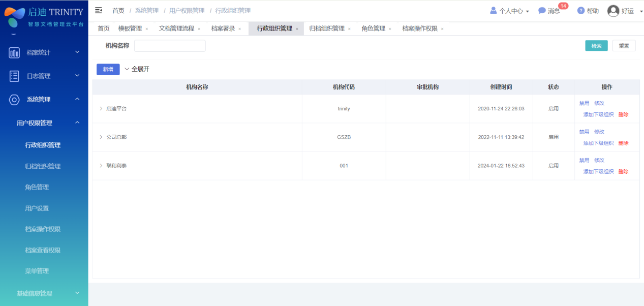Click the 系统管理 gear icon
Screen dimensions: 644x306
[x=15, y=100]
